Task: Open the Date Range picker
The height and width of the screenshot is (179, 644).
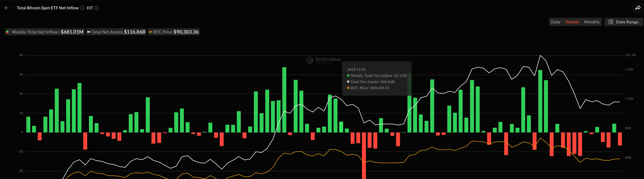Action: [624, 22]
